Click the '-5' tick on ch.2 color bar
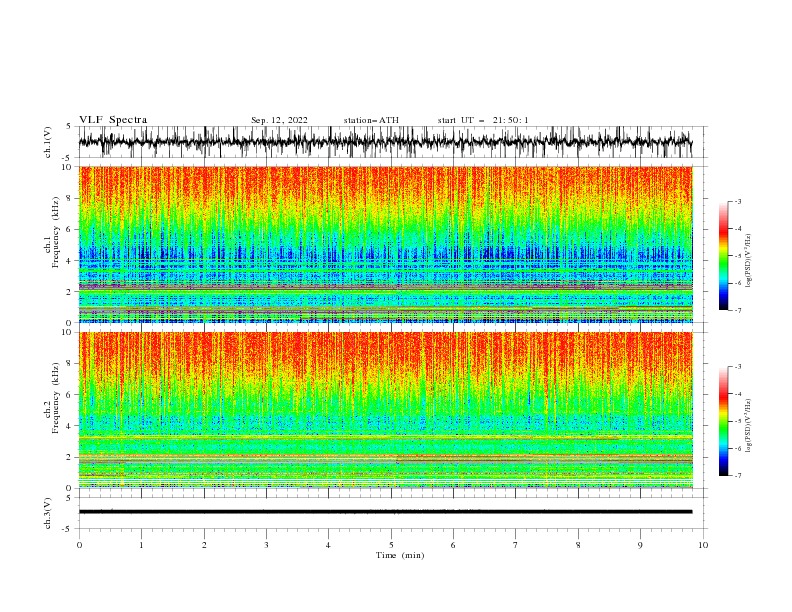This screenshot has height=612, width=792. (737, 421)
